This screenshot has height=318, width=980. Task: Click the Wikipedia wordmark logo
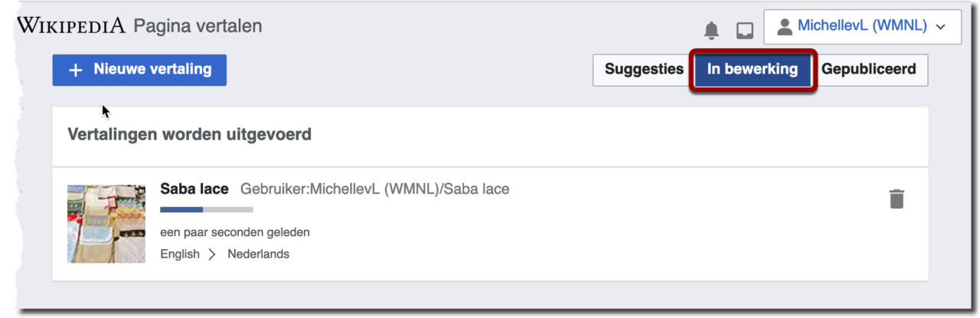click(x=71, y=25)
